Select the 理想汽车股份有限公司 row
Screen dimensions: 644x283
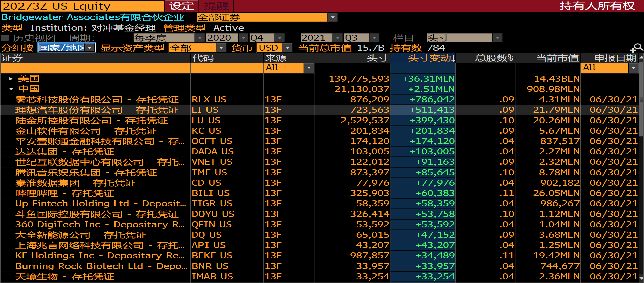(x=319, y=110)
